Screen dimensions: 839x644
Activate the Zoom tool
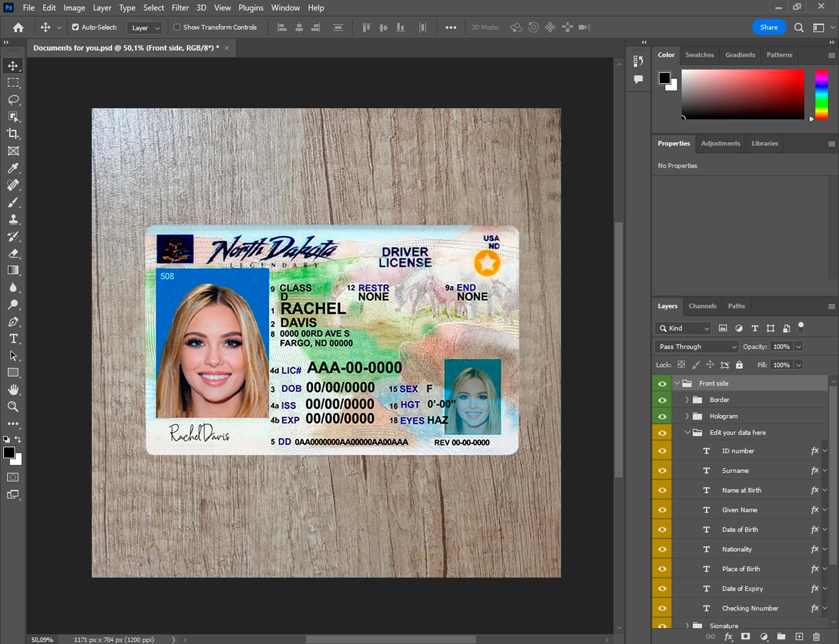tap(13, 407)
